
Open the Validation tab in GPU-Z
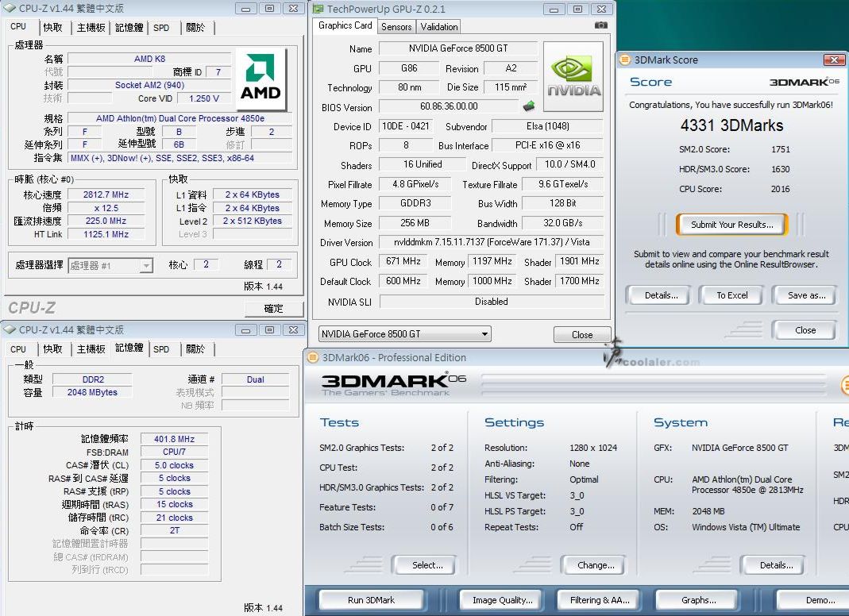(x=438, y=26)
